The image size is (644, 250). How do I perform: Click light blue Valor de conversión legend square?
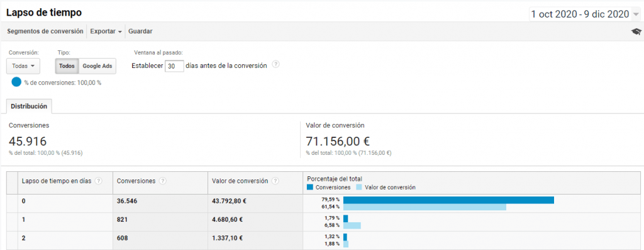(x=359, y=187)
